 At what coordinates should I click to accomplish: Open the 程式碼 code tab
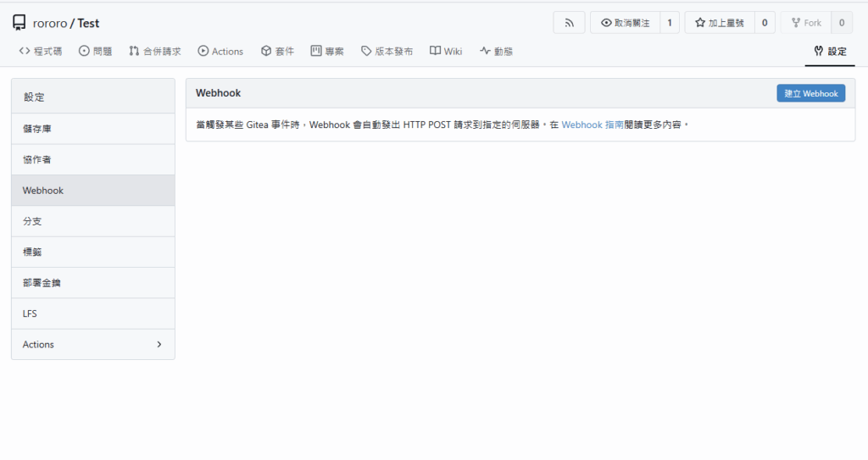41,52
